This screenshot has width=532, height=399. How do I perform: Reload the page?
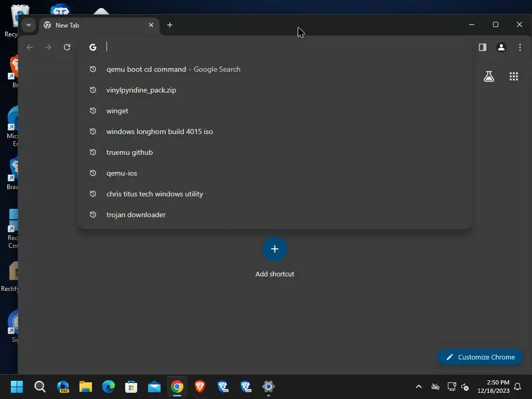(67, 47)
